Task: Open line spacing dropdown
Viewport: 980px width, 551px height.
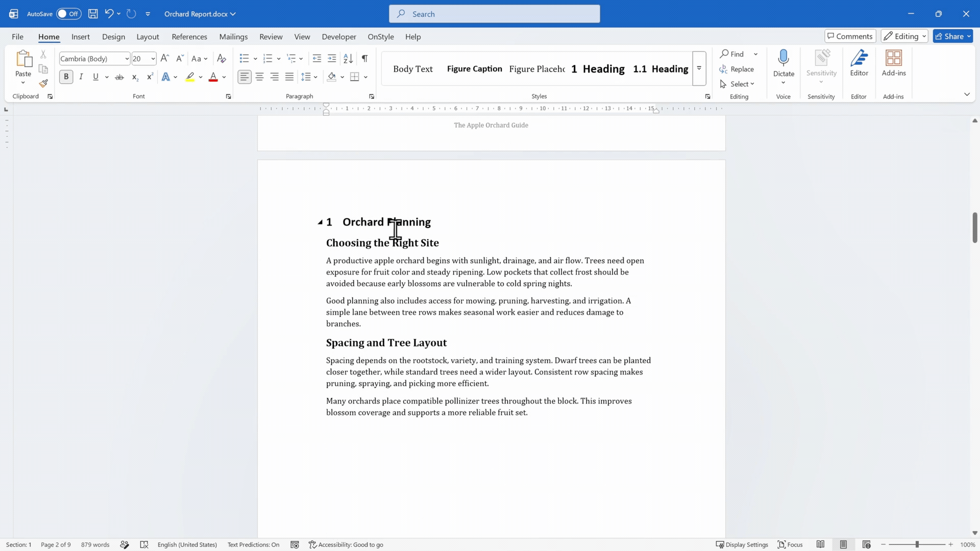Action: (x=309, y=77)
